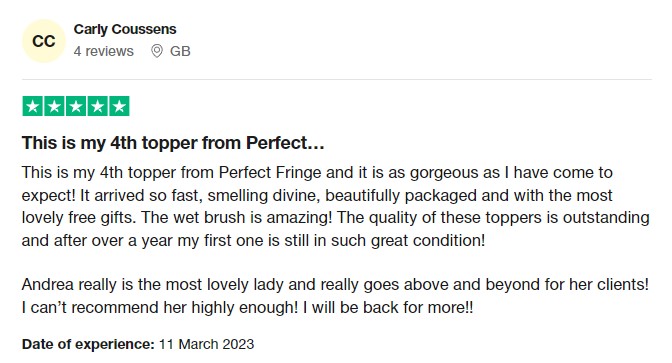This screenshot has width=672, height=363.
Task: Click the paragraph starting 'Andrea really is'
Action: pyautogui.click(x=336, y=296)
